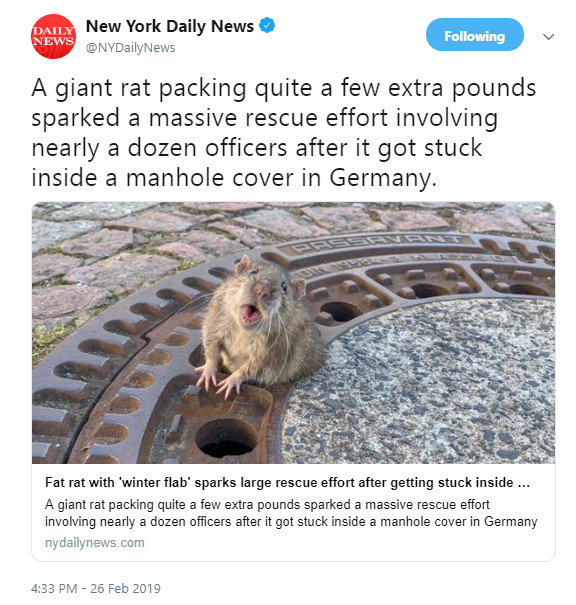Toggle the Following button

475,35
